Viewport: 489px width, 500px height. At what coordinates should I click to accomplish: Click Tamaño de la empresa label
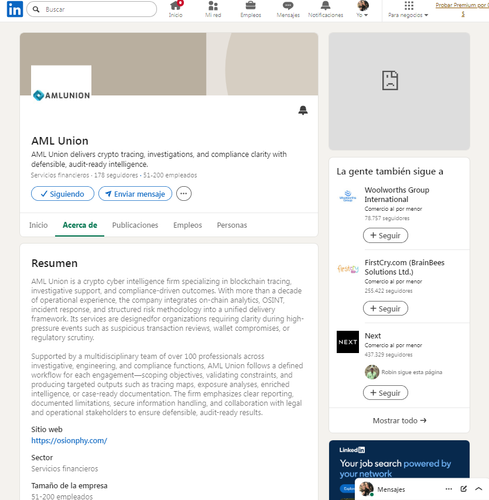click(x=69, y=486)
